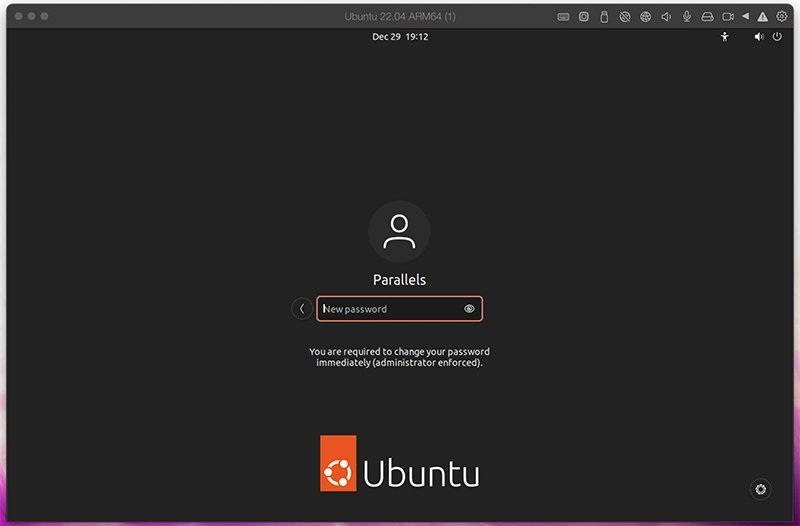Screen dimensions: 800x526
Task: Collapse toolbar with the left triangle arrow
Action: 745,16
